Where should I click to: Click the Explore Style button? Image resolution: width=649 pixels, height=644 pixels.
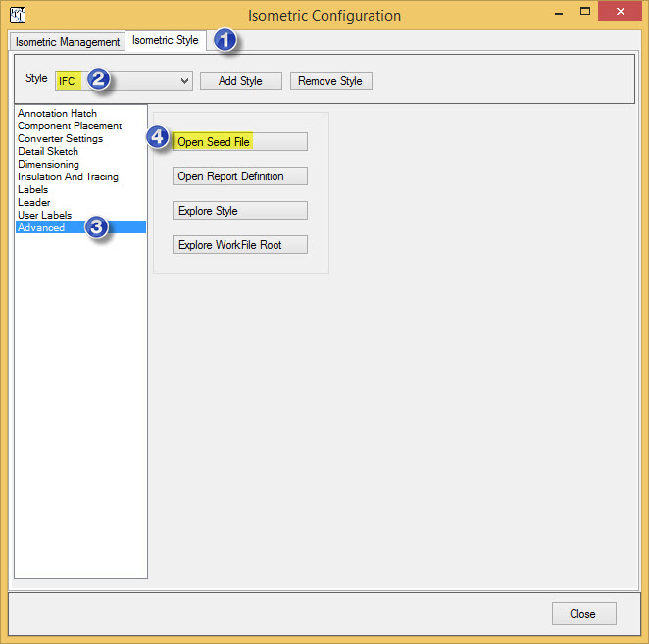tap(240, 210)
